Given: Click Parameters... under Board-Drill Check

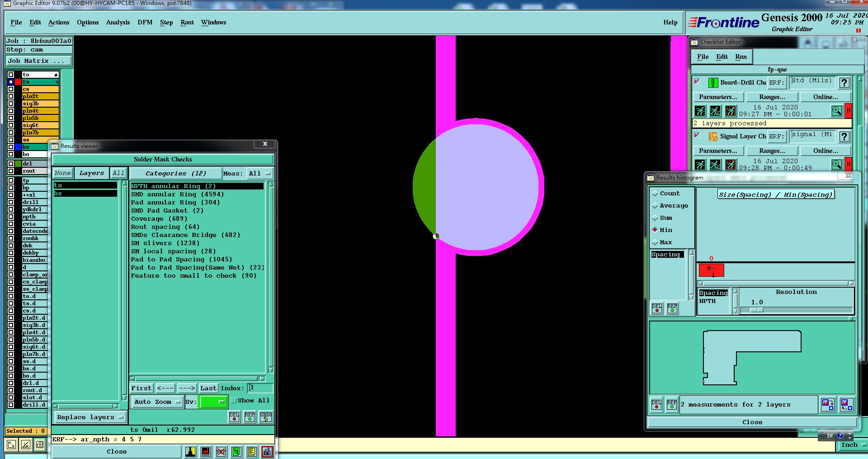Looking at the screenshot, I should click(x=718, y=97).
